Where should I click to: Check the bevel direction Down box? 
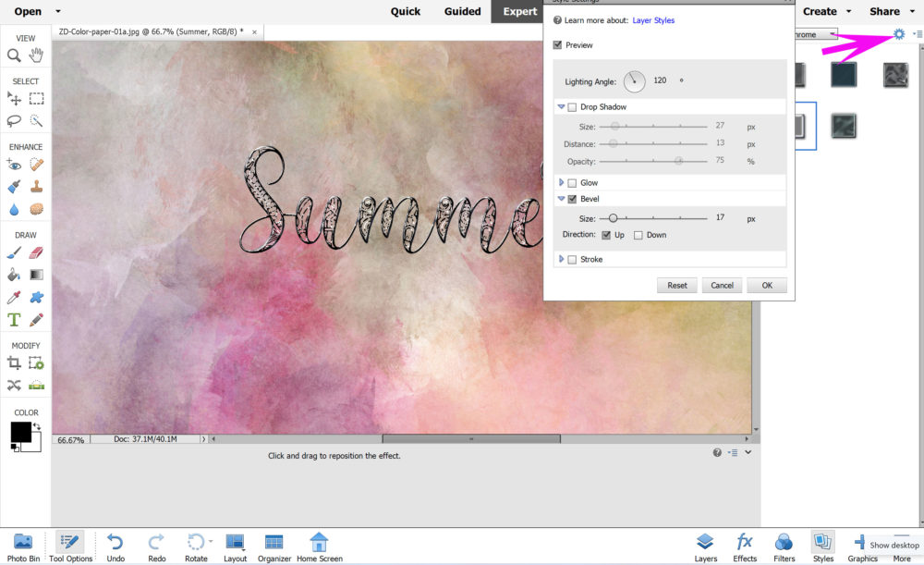[638, 235]
